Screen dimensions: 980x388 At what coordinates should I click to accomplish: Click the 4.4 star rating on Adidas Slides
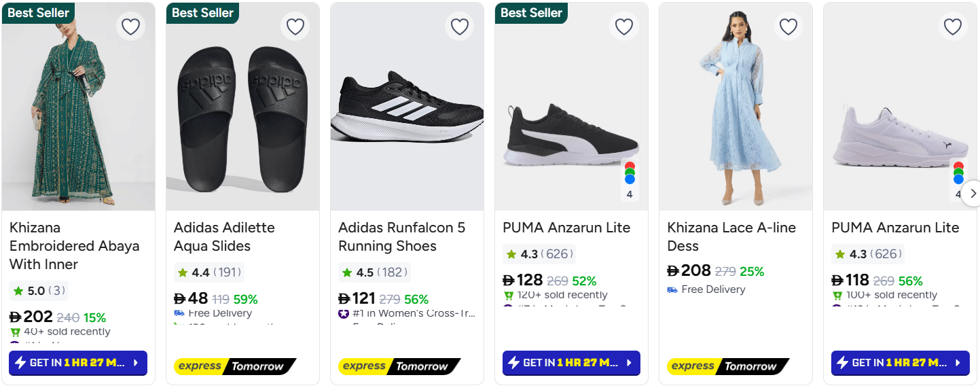[208, 272]
